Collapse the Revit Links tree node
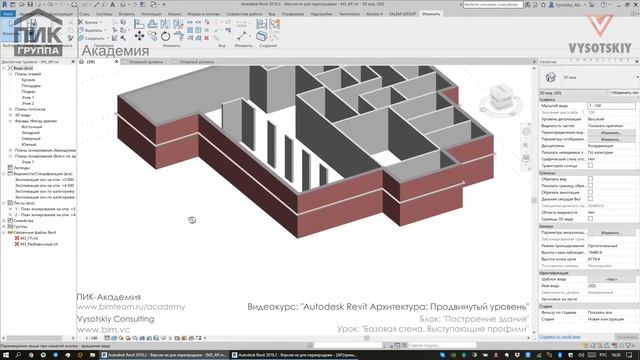Image resolution: width=640 pixels, height=360 pixels. point(4,232)
